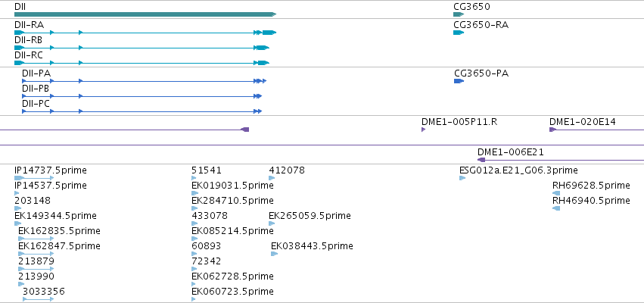Select the EK019031.5prime EST arrow
This screenshot has height=303, width=644.
(x=194, y=193)
